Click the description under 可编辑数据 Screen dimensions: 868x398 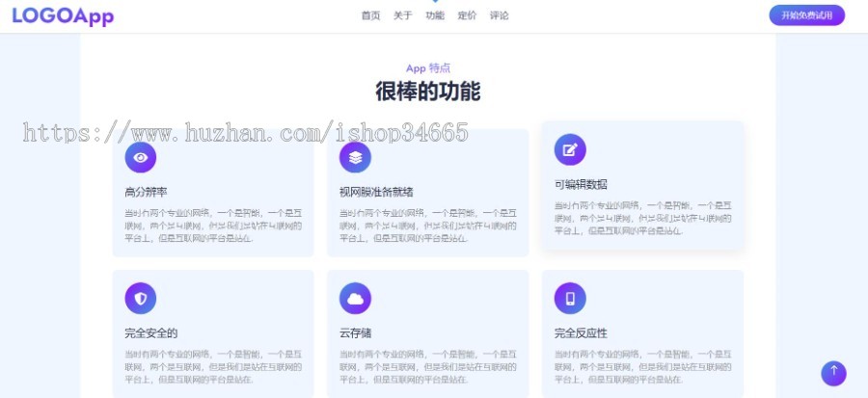coord(642,218)
